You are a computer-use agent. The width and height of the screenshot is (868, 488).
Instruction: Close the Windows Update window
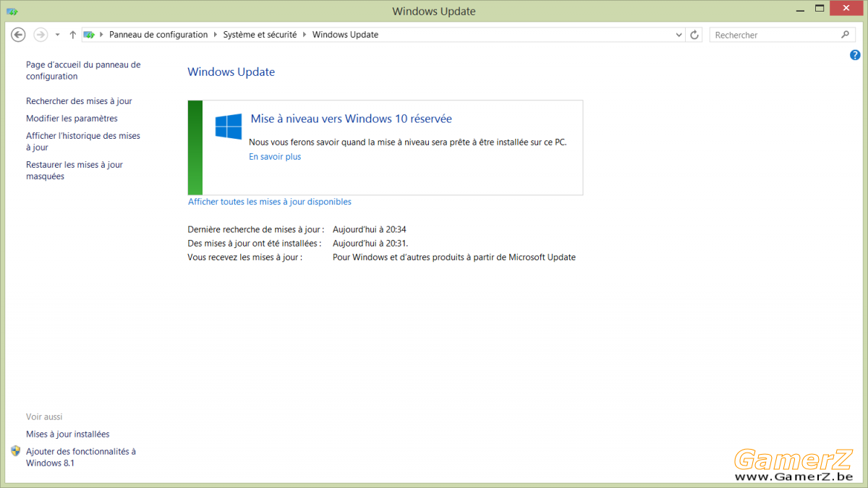[x=846, y=9]
